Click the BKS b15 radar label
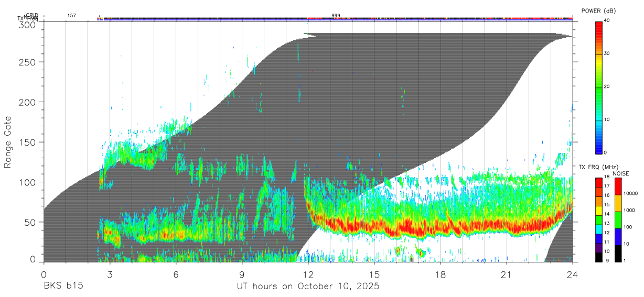 pyautogui.click(x=63, y=287)
